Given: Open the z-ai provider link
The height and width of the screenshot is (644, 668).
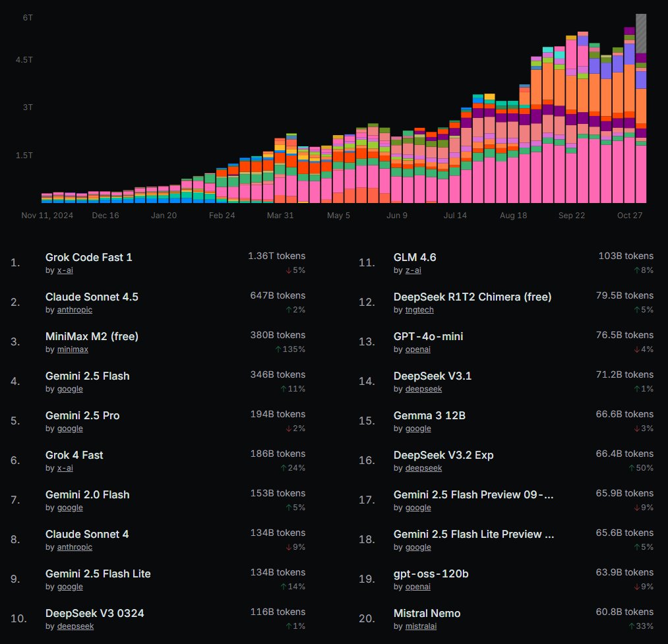Looking at the screenshot, I should click(413, 270).
